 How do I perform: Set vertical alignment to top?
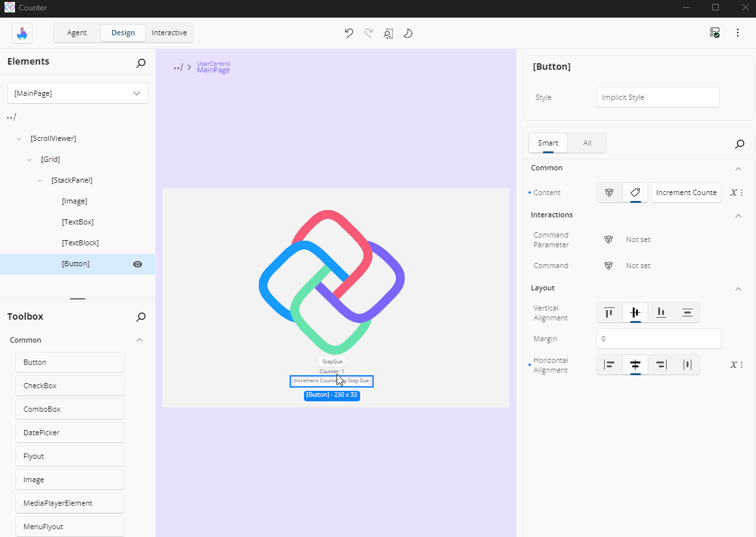click(x=609, y=313)
